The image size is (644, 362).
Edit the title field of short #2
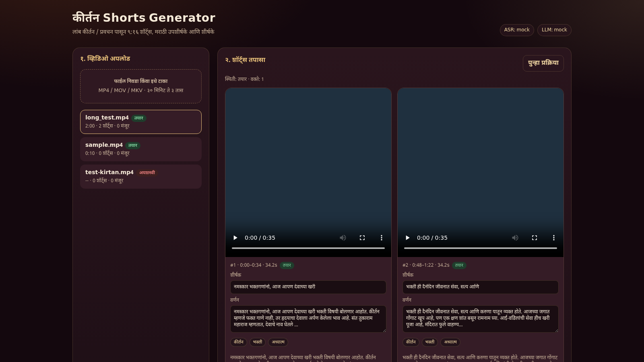481,287
